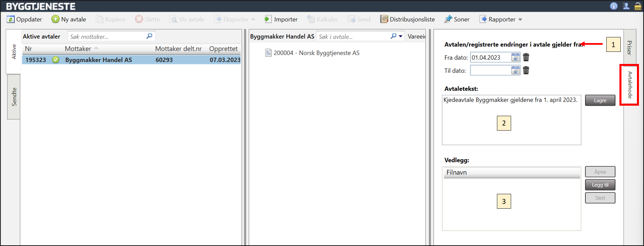
Task: Click the Oppdater refresh icon
Action: tap(11, 20)
